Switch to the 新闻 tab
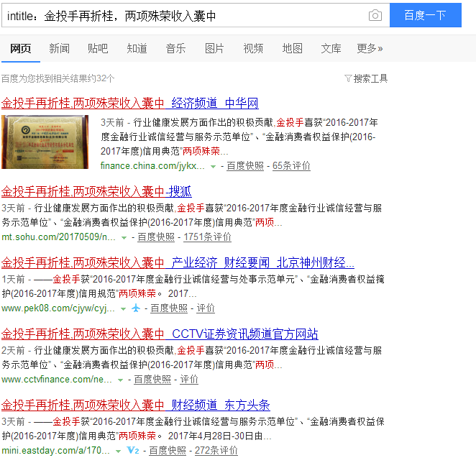The image size is (476, 463). (59, 49)
